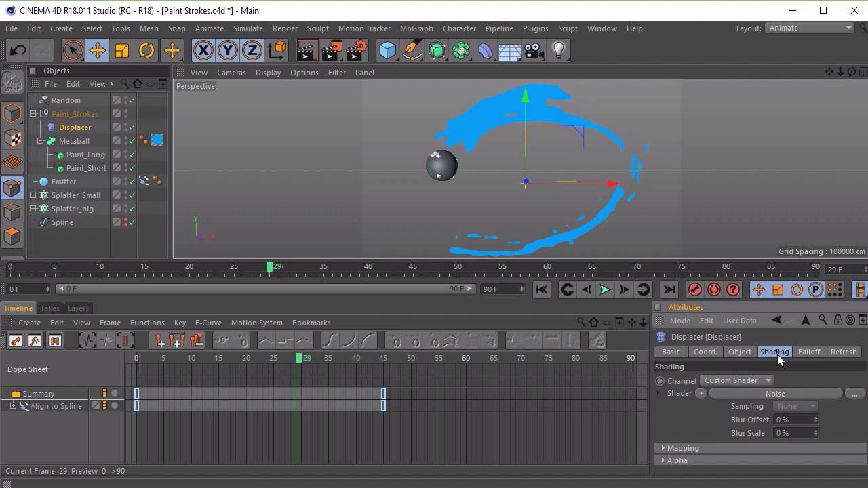Open the MoGraph menu
The width and height of the screenshot is (868, 488).
coord(416,28)
